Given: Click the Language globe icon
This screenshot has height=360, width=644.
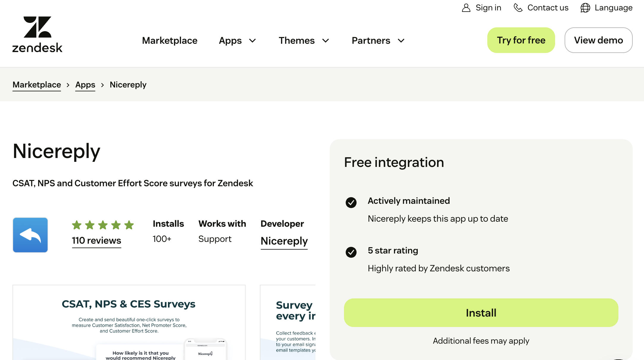Looking at the screenshot, I should [x=585, y=7].
